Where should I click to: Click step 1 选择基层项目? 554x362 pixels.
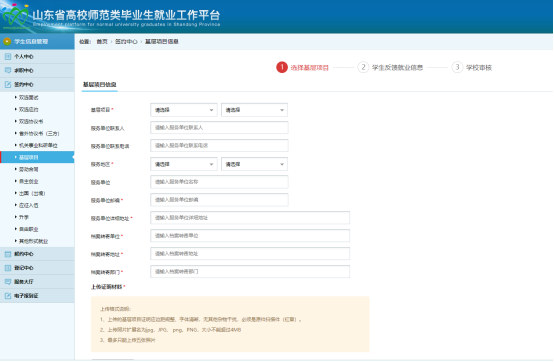[x=302, y=67]
